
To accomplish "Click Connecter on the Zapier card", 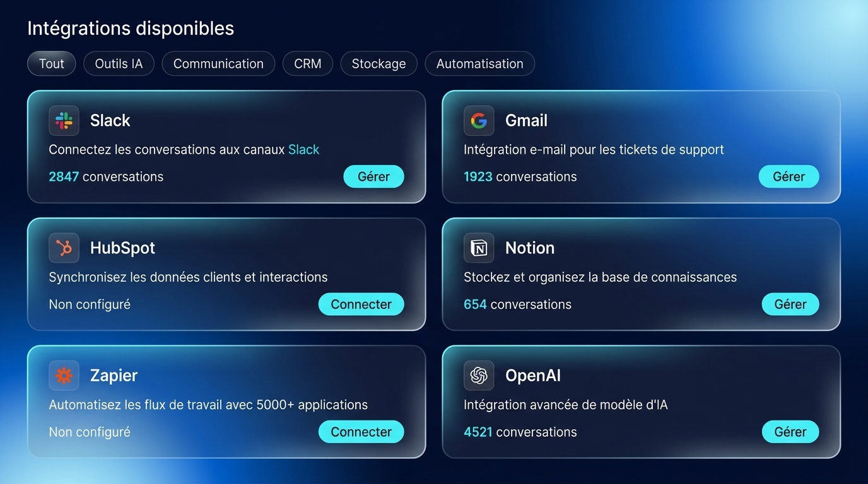I will pos(361,432).
